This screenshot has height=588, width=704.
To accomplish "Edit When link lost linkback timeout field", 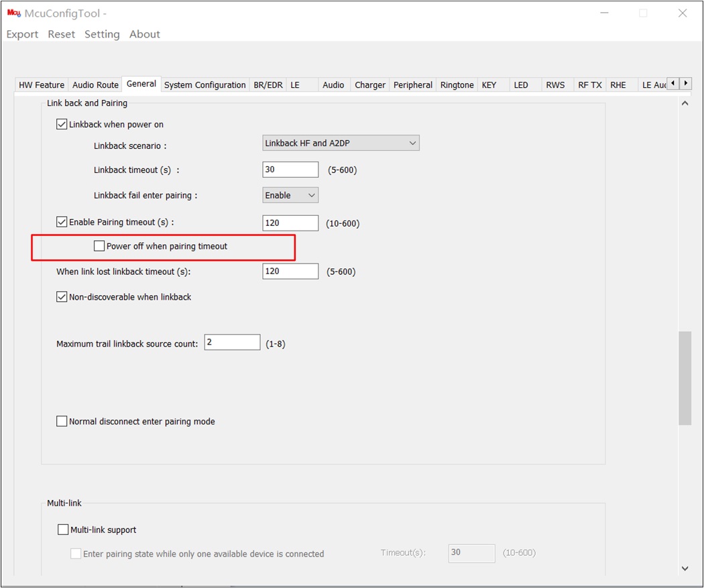I will [x=290, y=271].
